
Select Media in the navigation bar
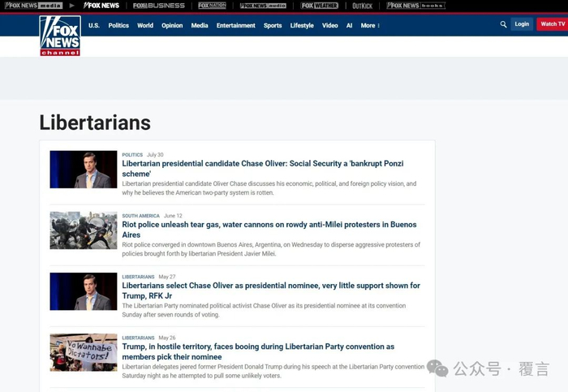click(200, 25)
